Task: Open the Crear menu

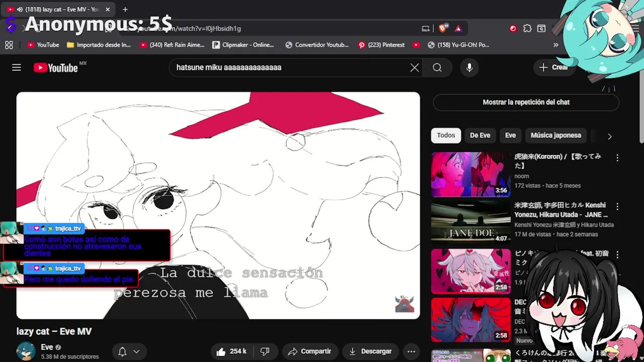Action: click(553, 67)
